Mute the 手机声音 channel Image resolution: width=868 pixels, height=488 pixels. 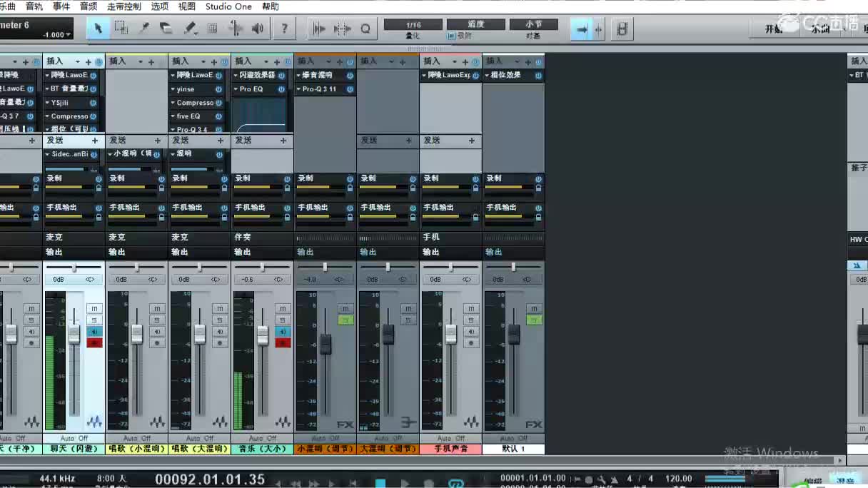[x=471, y=308]
